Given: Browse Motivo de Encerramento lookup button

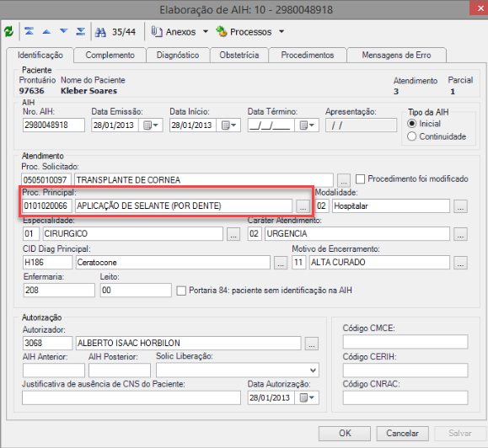Looking at the screenshot, I should [460, 263].
